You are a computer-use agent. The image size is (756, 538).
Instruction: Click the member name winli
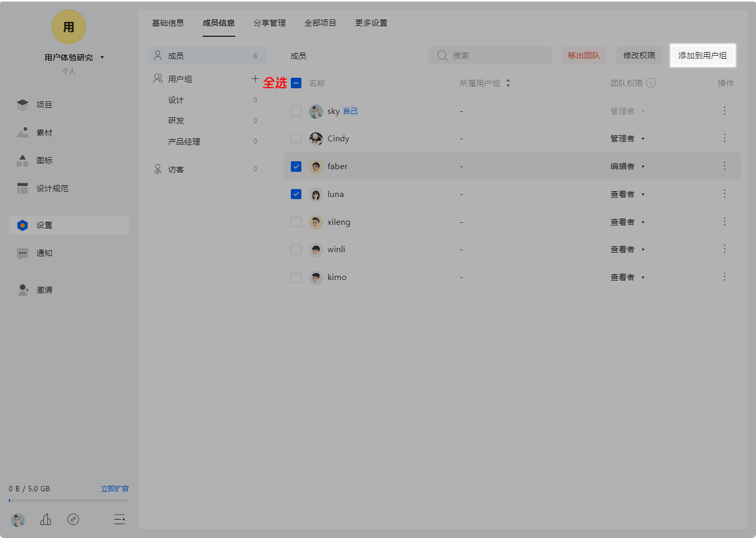pos(337,250)
